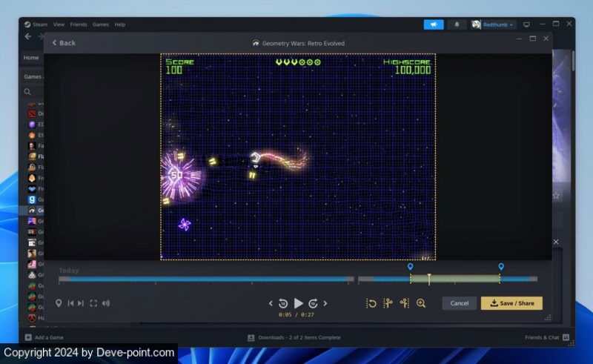Add a marker with the pin icon

click(x=59, y=303)
